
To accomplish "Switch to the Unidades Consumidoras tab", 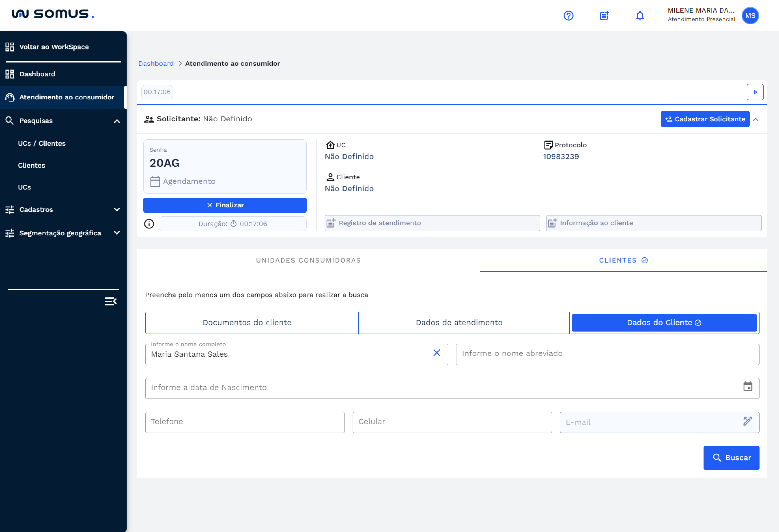I will 308,260.
